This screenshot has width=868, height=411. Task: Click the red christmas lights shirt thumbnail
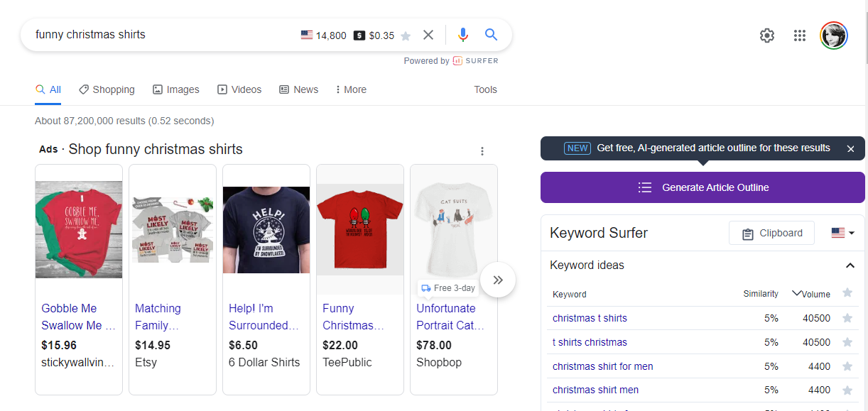360,229
